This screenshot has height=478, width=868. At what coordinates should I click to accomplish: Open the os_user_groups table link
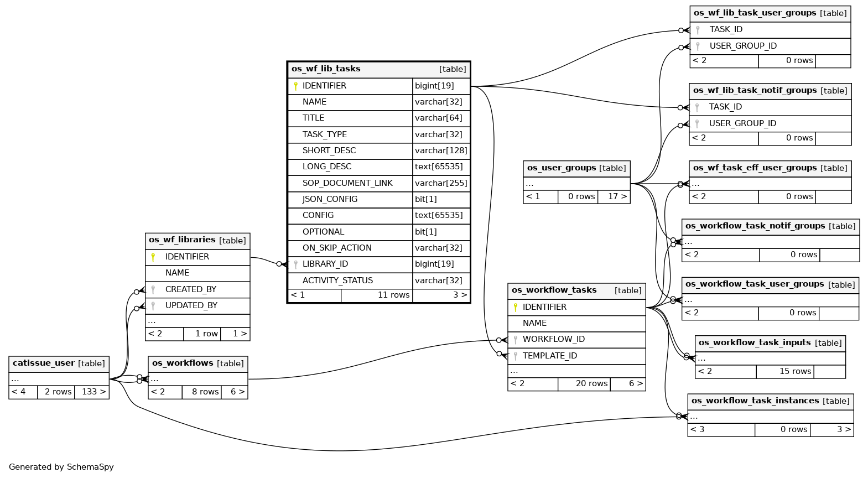[577, 168]
